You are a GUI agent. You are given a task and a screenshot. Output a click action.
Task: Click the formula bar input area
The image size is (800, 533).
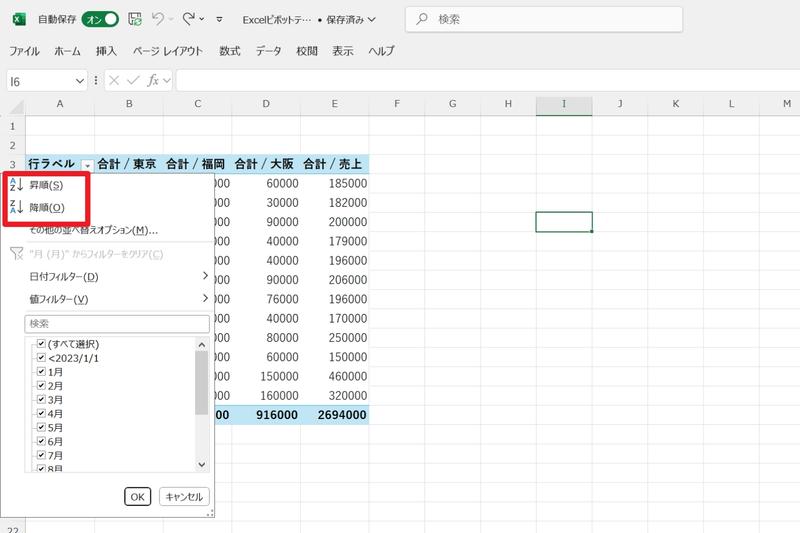[x=488, y=81]
